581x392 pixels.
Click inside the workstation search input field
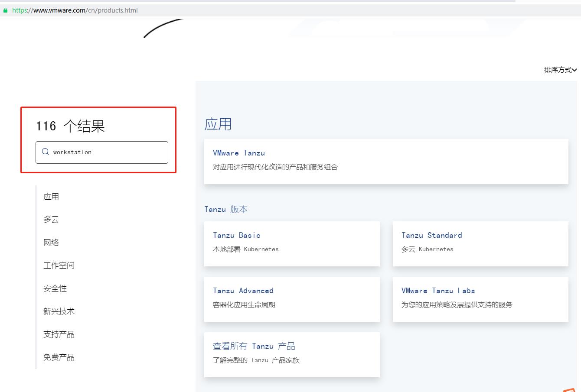(x=102, y=152)
